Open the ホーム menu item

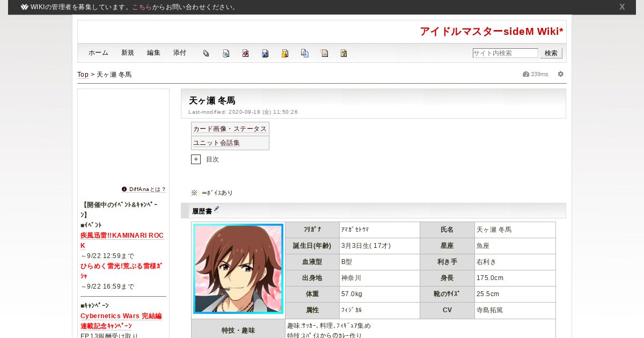click(98, 53)
